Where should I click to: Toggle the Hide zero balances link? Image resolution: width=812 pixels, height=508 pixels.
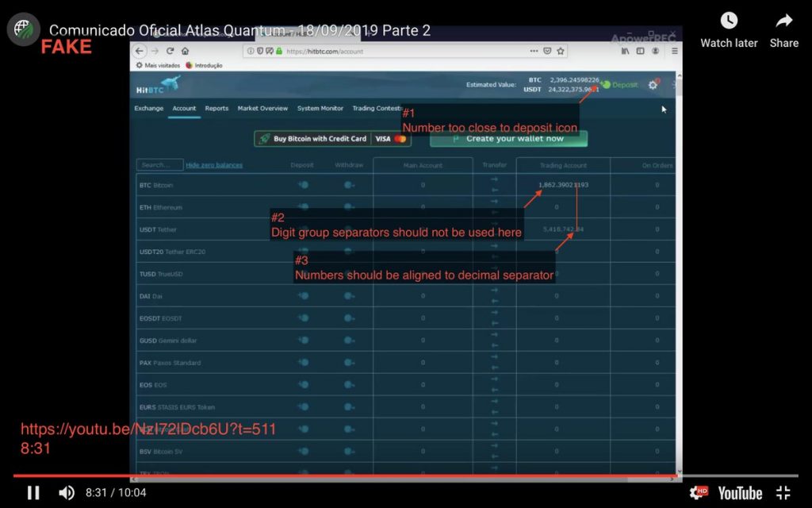pos(214,165)
